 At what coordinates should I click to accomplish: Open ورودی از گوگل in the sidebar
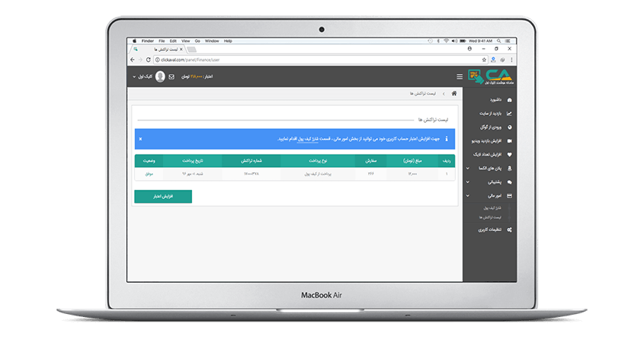(489, 127)
